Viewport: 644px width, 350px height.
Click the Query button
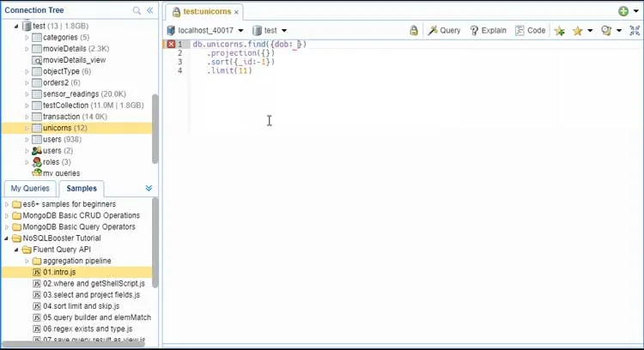point(444,30)
